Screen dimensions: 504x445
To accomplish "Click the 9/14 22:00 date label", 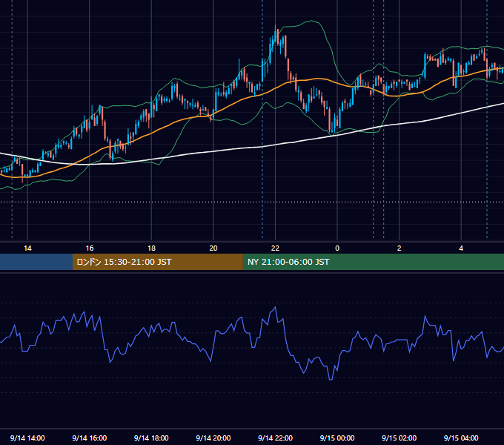I will (x=275, y=438).
